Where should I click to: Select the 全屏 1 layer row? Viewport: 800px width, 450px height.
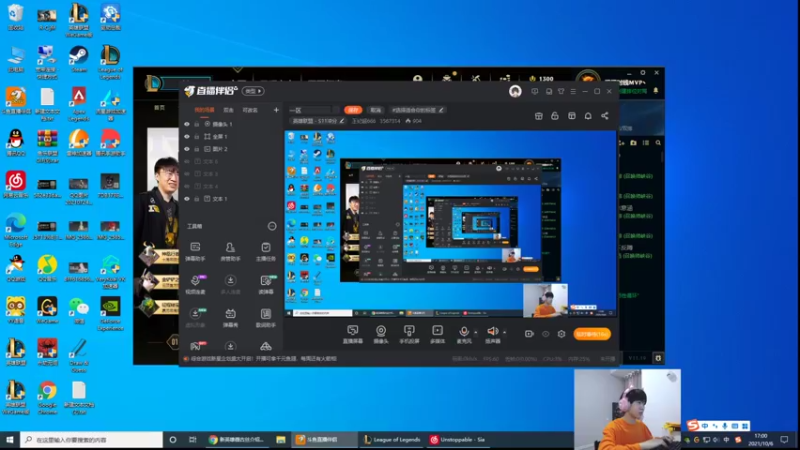click(x=231, y=137)
